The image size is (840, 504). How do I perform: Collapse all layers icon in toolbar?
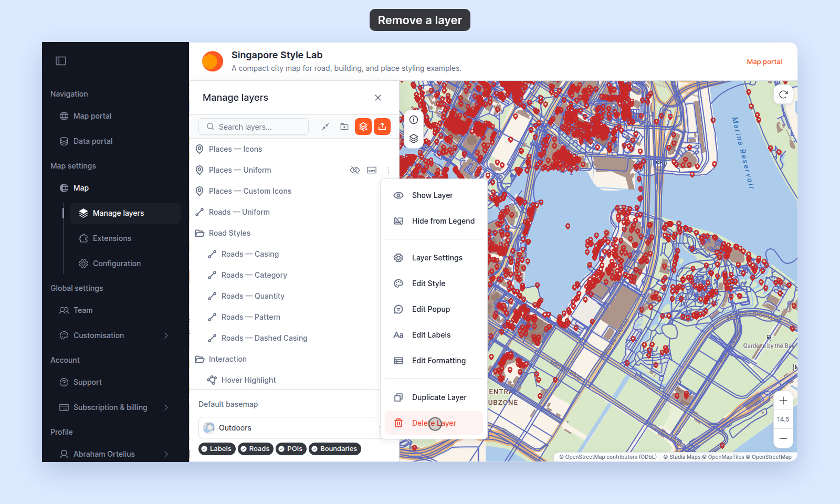pos(325,127)
